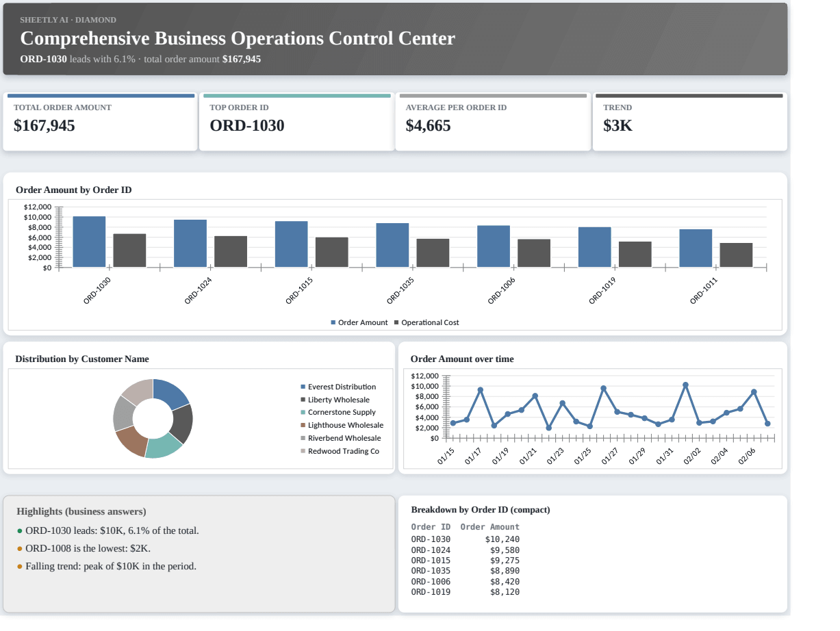Click the Order ID column header in breakdown table

431,527
